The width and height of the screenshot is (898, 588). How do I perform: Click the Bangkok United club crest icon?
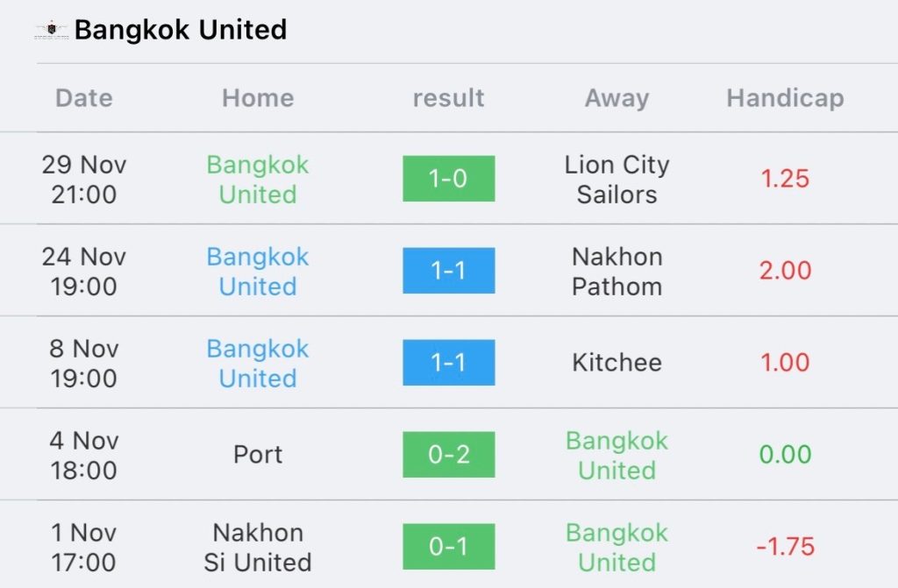click(x=52, y=30)
